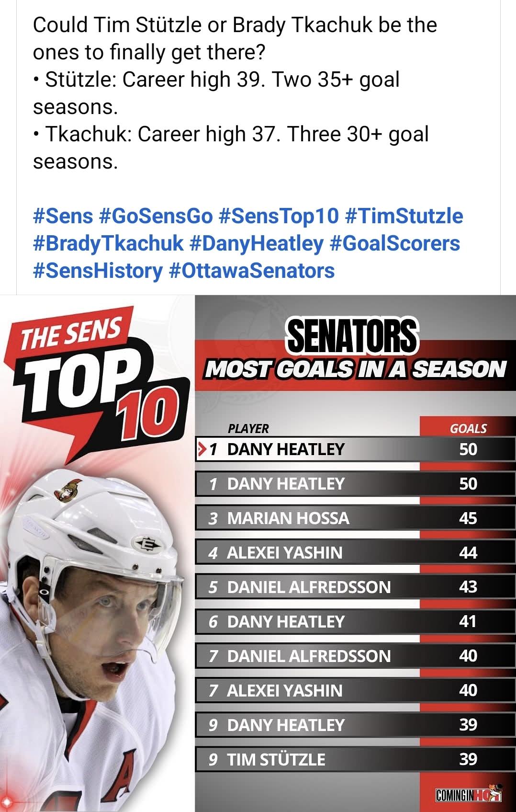
Task: Tap the #SensHistory hashtag
Action: (98, 270)
